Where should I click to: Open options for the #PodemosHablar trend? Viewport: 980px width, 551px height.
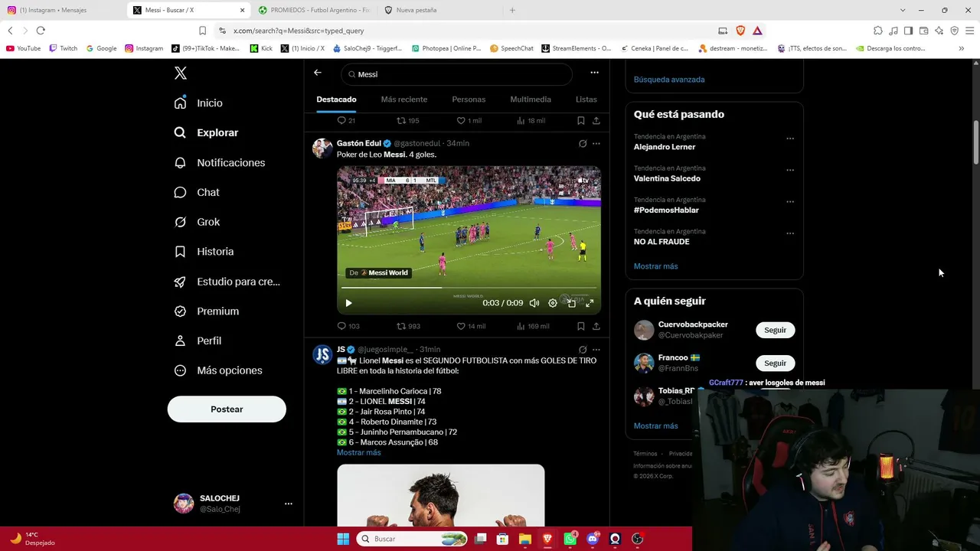click(x=790, y=202)
